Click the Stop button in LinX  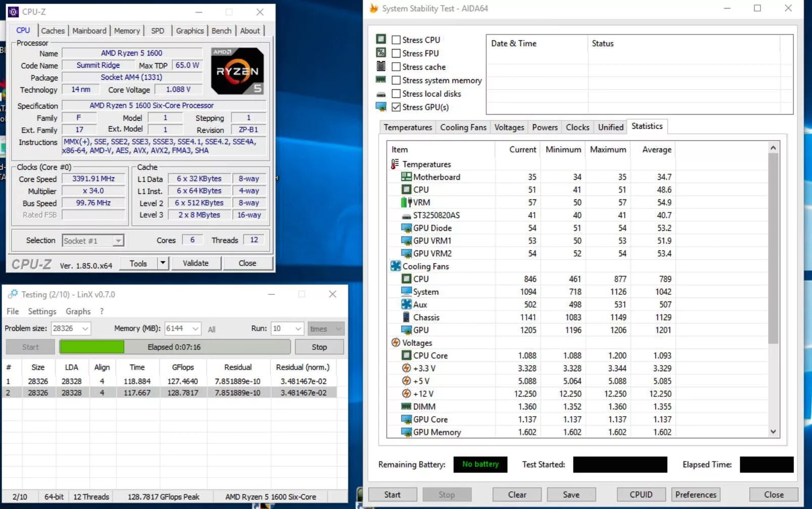coord(319,347)
